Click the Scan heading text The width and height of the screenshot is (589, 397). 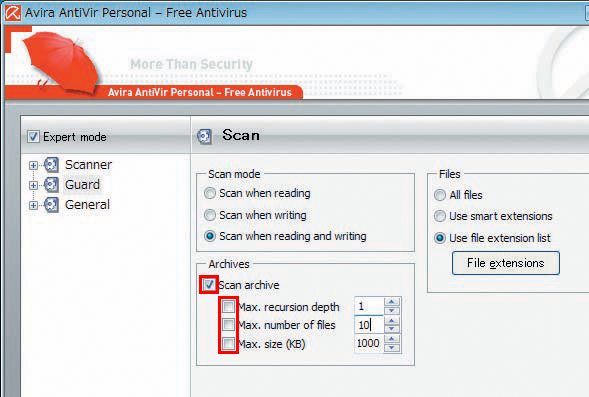[241, 135]
